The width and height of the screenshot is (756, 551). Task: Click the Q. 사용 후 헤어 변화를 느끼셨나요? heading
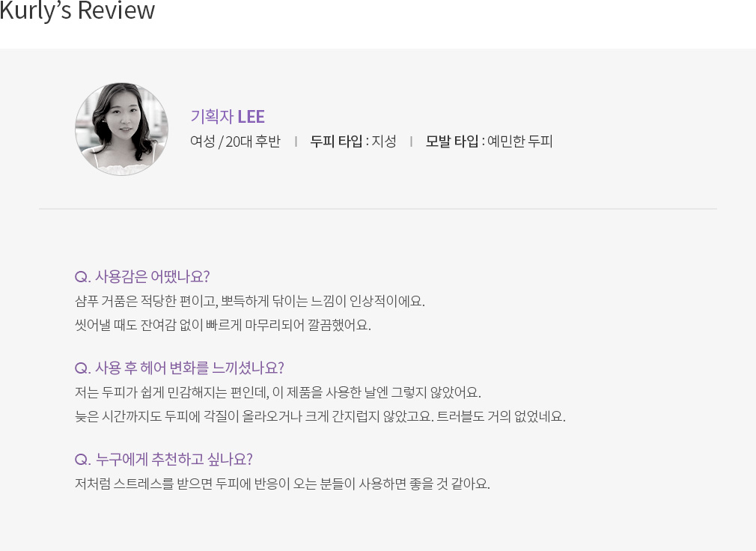180,368
